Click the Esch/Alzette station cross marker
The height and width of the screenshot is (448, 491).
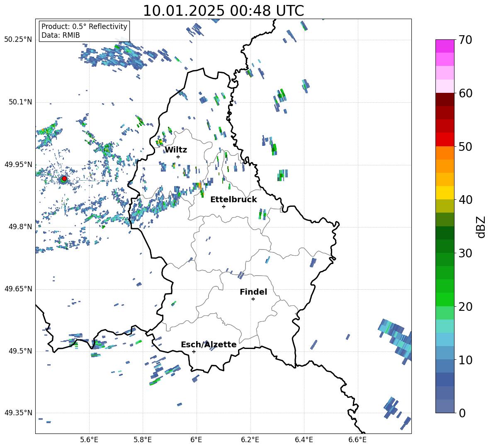(x=194, y=351)
